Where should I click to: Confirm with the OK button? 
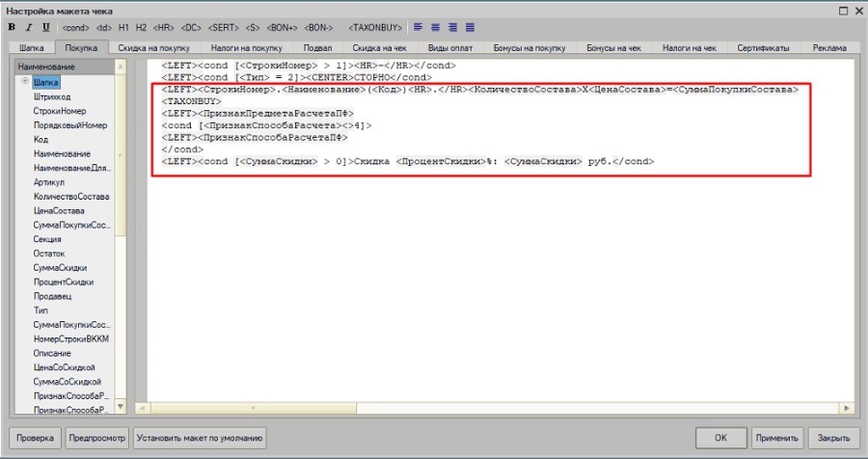click(x=720, y=438)
